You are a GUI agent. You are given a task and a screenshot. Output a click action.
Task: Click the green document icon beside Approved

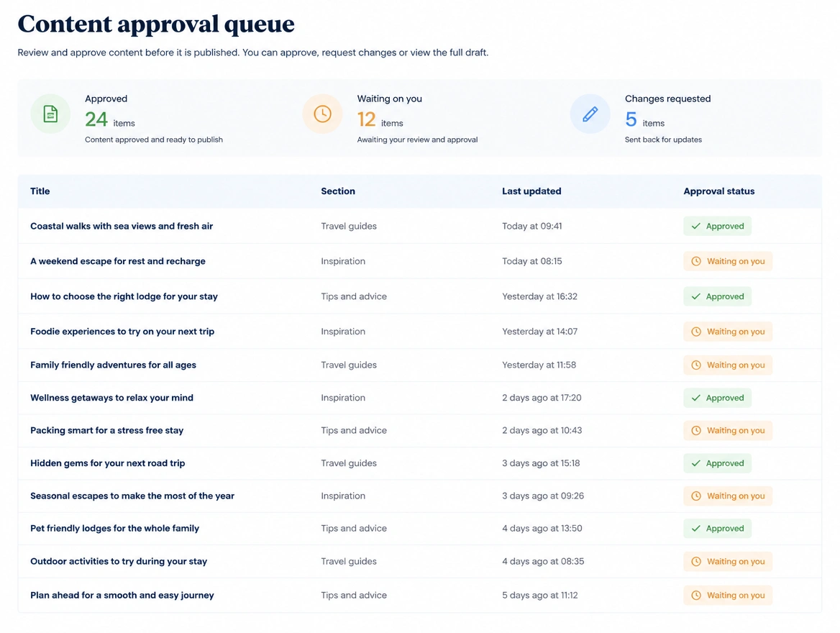point(50,114)
